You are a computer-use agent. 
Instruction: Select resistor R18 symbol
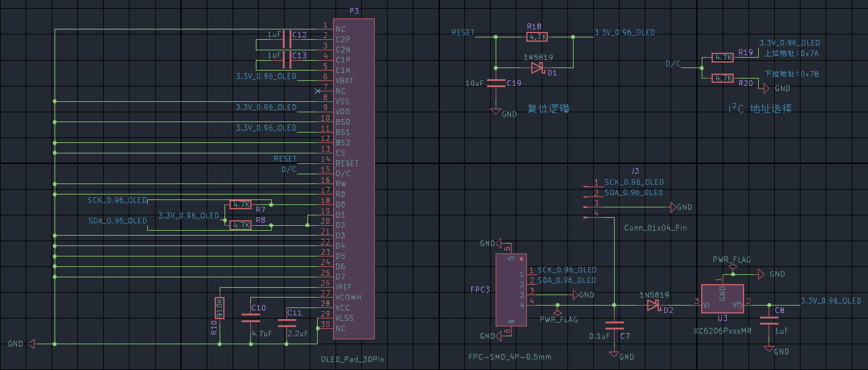point(537,37)
